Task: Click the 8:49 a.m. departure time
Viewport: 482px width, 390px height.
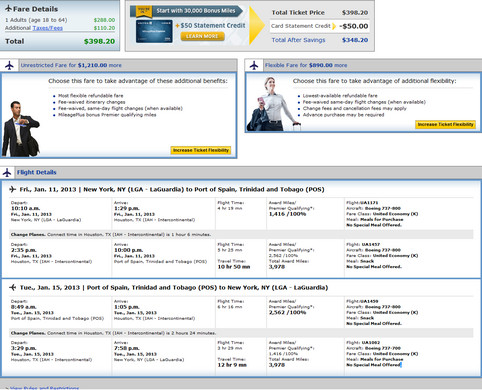Action: tap(24, 307)
